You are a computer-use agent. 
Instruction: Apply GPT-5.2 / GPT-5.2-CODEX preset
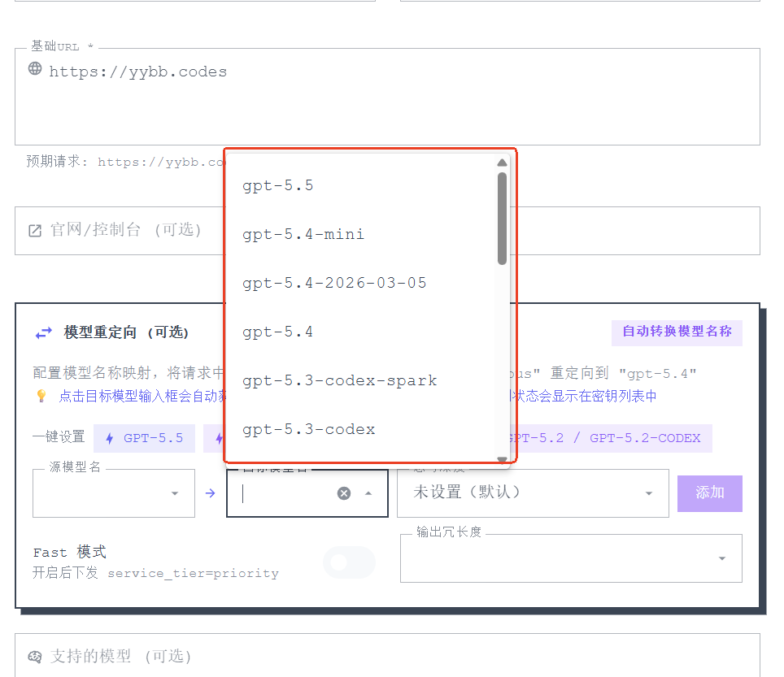click(x=610, y=438)
